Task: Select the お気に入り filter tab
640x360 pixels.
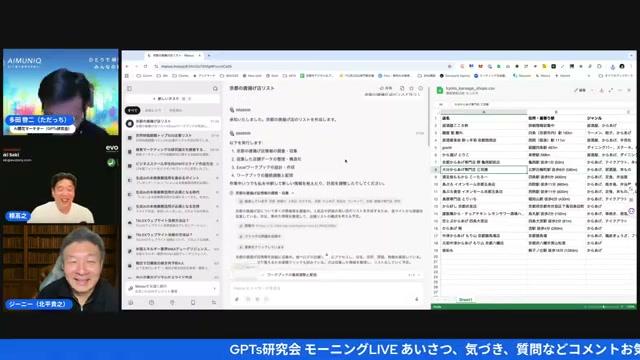Action: (153, 110)
